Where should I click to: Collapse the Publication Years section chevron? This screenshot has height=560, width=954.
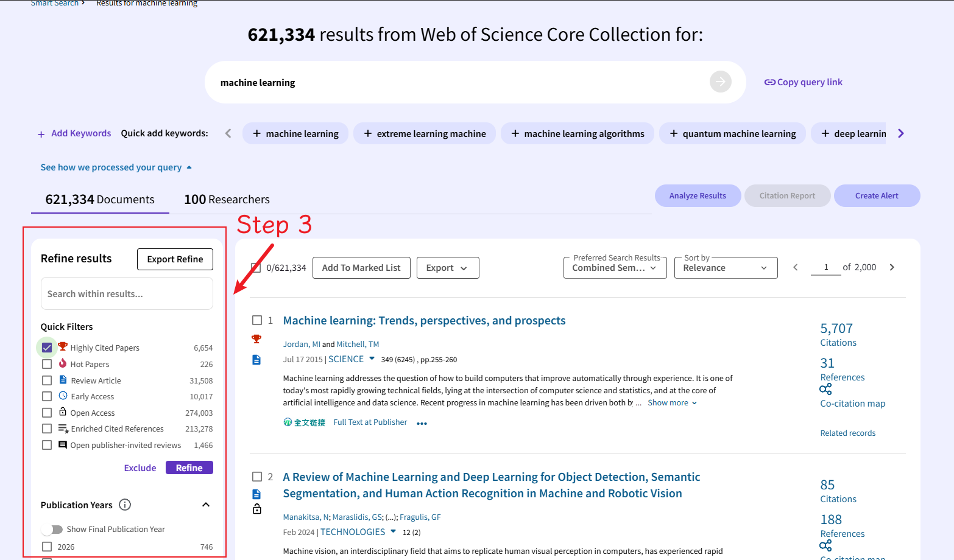click(206, 505)
